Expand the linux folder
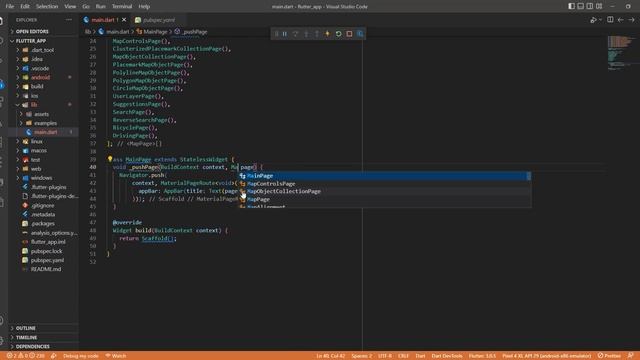Viewport: 640px width, 360px height. pyautogui.click(x=43, y=141)
